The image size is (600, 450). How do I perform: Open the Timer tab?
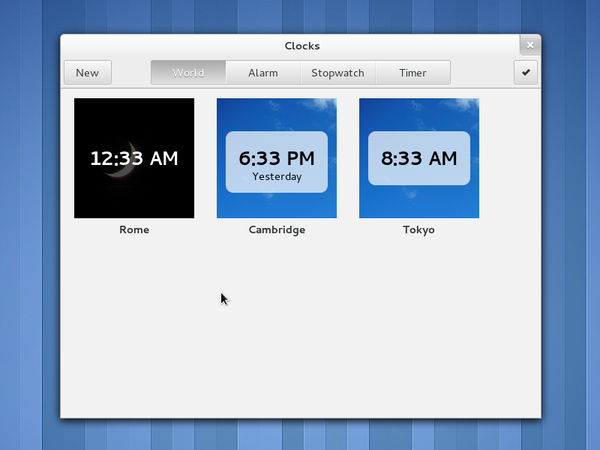[x=412, y=72]
